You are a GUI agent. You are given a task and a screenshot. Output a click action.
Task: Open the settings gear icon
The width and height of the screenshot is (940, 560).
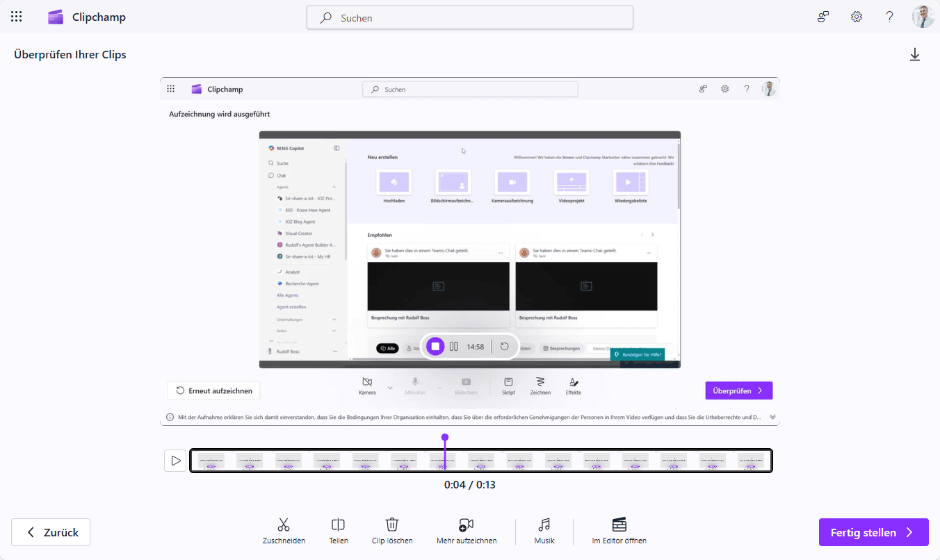(x=857, y=17)
